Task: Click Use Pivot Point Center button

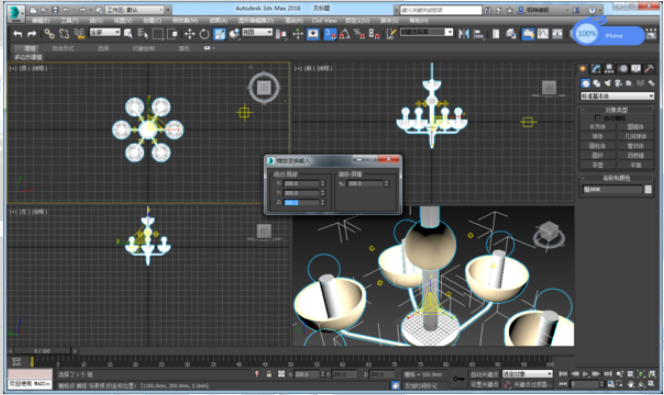Action: [281, 34]
